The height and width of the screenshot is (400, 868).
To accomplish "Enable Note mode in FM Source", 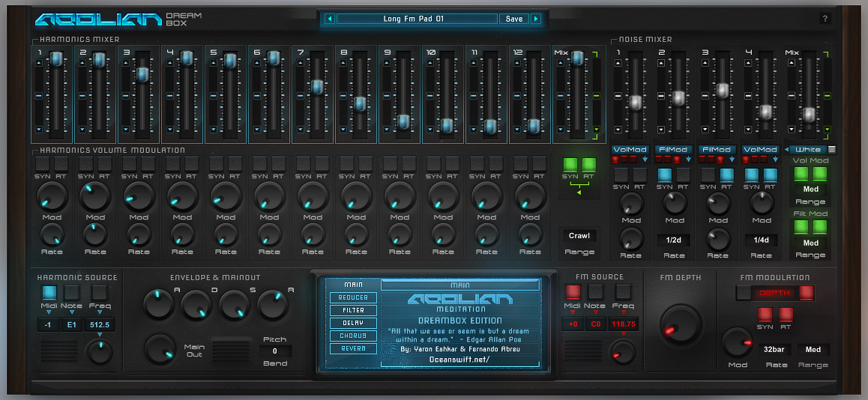I will 595,292.
